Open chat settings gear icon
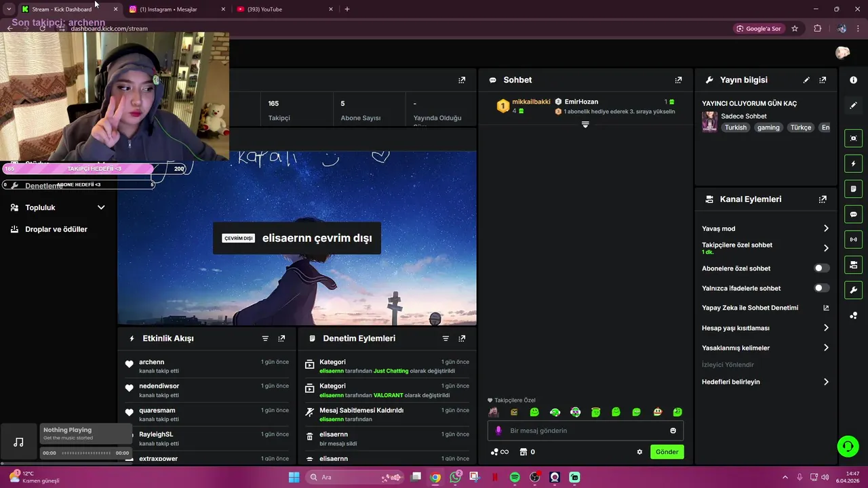The image size is (868, 488). [639, 452]
